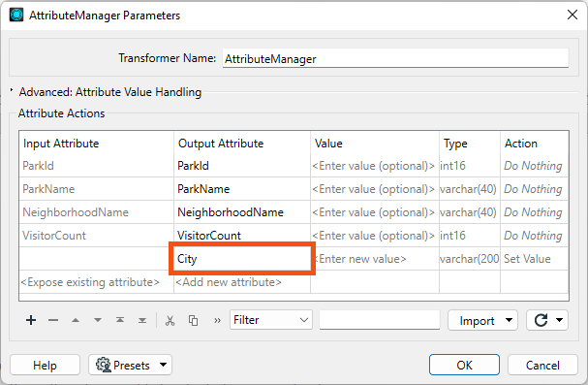Select NeighborhoodName output attribute cell
This screenshot has height=385, width=588.
pyautogui.click(x=242, y=212)
